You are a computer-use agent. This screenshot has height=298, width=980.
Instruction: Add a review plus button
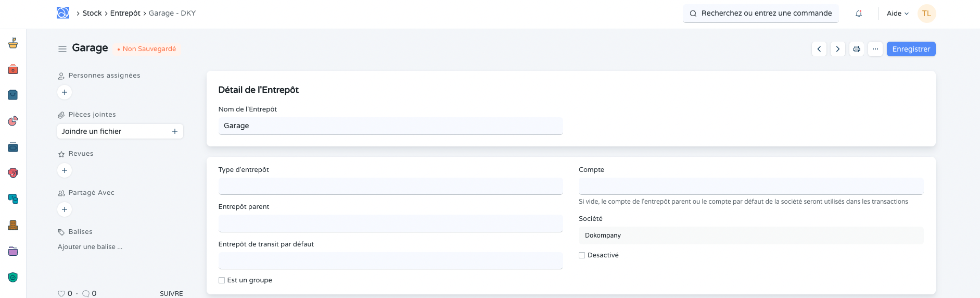click(65, 170)
